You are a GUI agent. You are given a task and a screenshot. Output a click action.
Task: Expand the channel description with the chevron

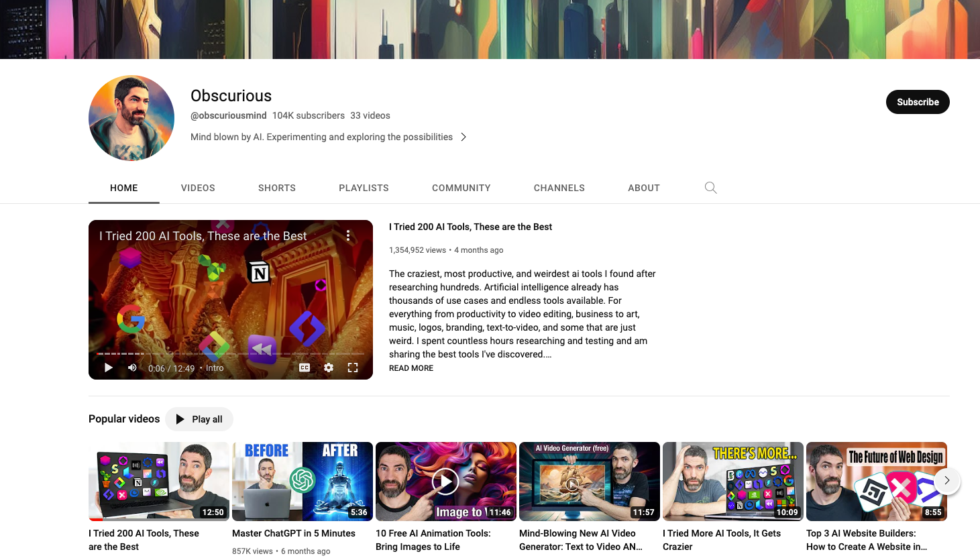coord(464,136)
